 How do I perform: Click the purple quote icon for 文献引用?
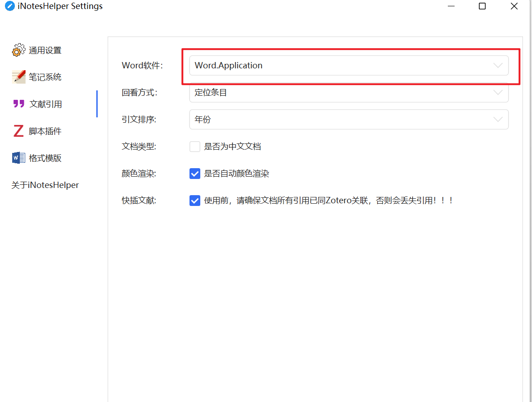pyautogui.click(x=18, y=104)
